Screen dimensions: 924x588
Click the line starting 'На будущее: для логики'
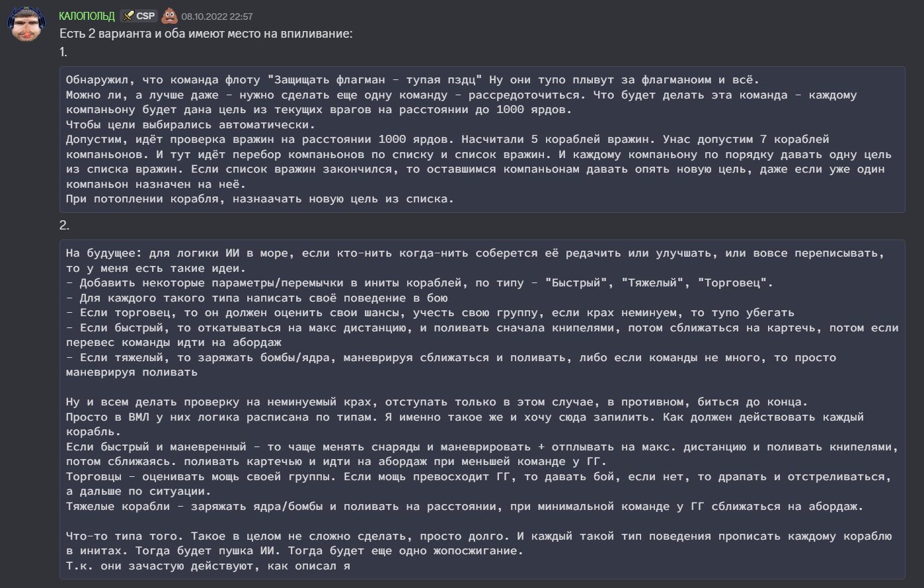pos(475,253)
